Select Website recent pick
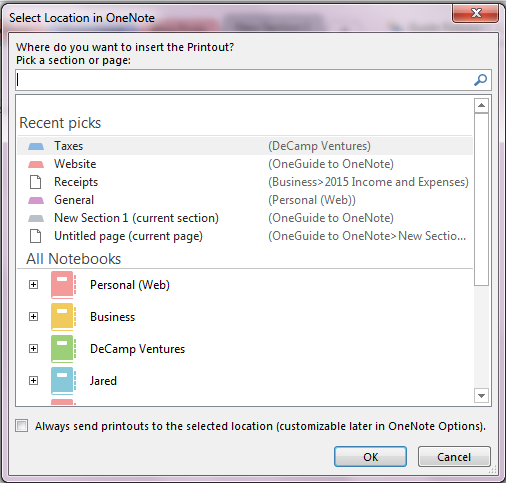The height and width of the screenshot is (483, 506). coord(245,164)
